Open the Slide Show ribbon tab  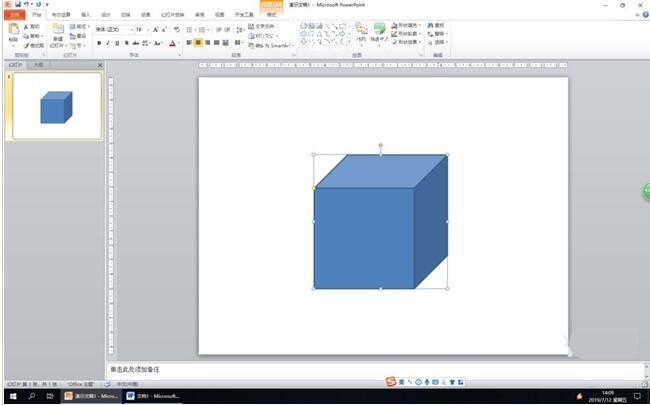(172, 15)
